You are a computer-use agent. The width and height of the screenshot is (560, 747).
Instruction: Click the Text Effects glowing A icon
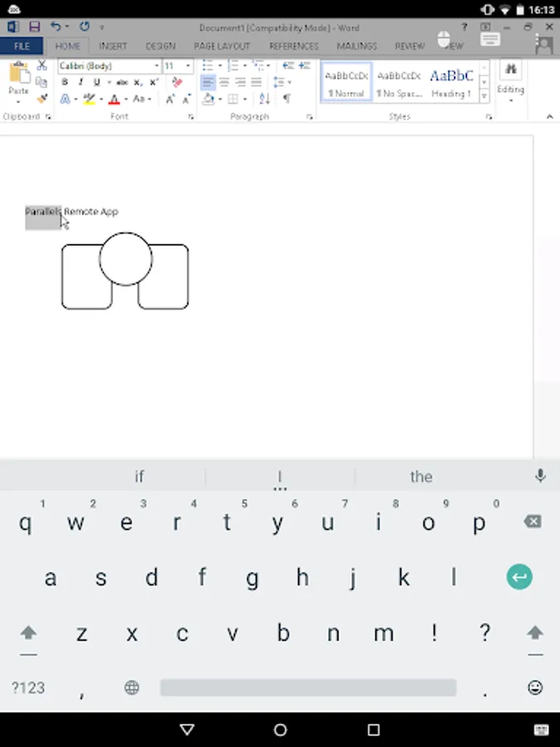click(x=66, y=99)
